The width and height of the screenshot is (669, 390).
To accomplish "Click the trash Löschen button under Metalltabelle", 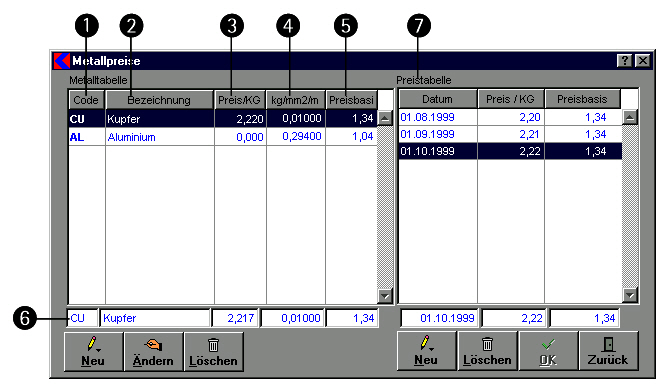I will pos(214,352).
